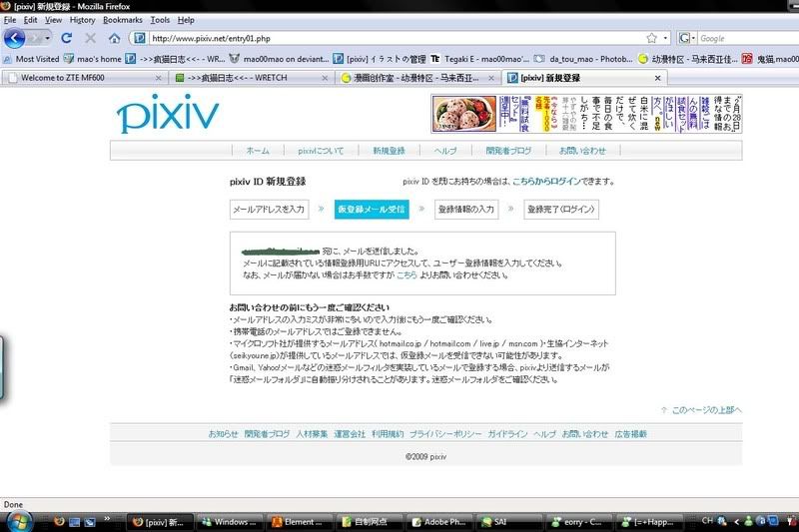Show hidden tray icons arrow
Viewport: 799px width, 532px height.
[x=736, y=521]
